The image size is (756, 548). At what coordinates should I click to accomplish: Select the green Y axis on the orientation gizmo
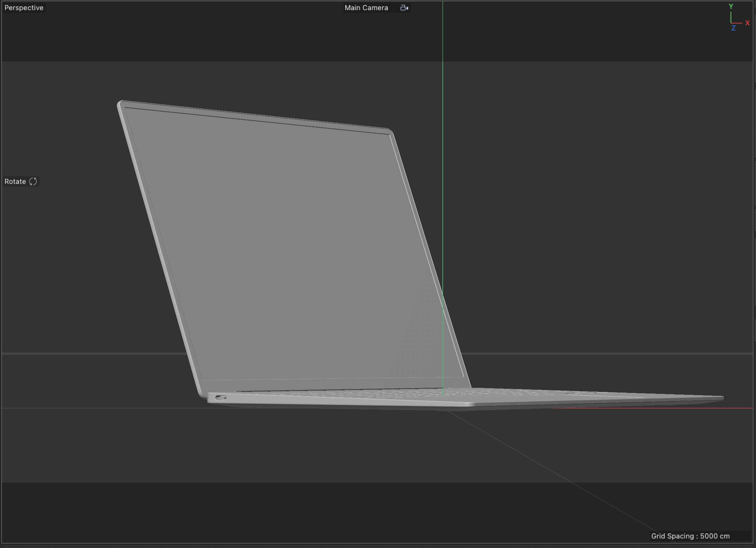click(x=731, y=7)
